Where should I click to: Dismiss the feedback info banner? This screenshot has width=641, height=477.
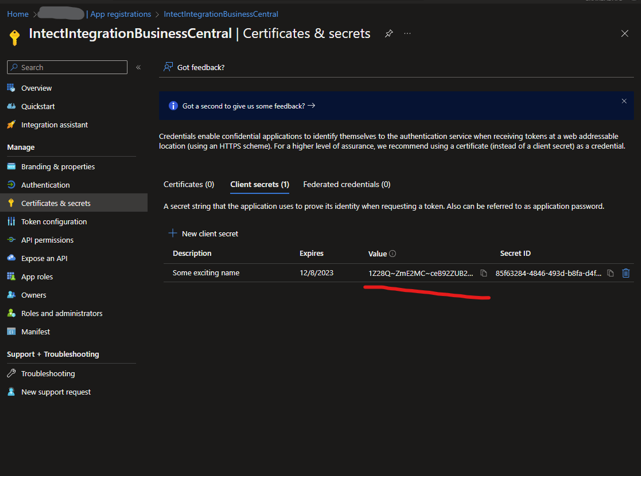pos(624,101)
